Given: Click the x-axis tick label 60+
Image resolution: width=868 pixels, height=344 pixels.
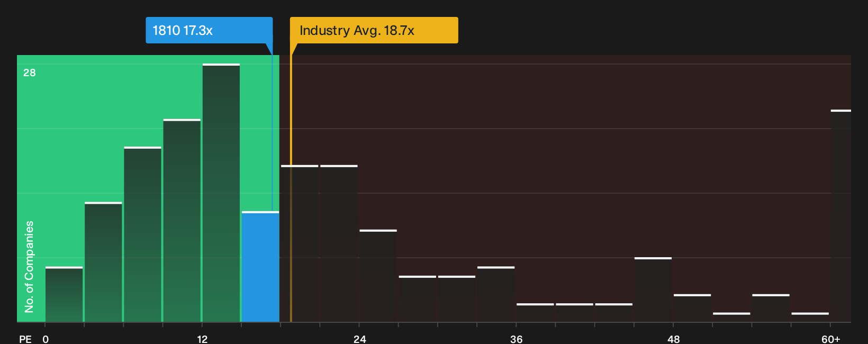Looking at the screenshot, I should [831, 339].
